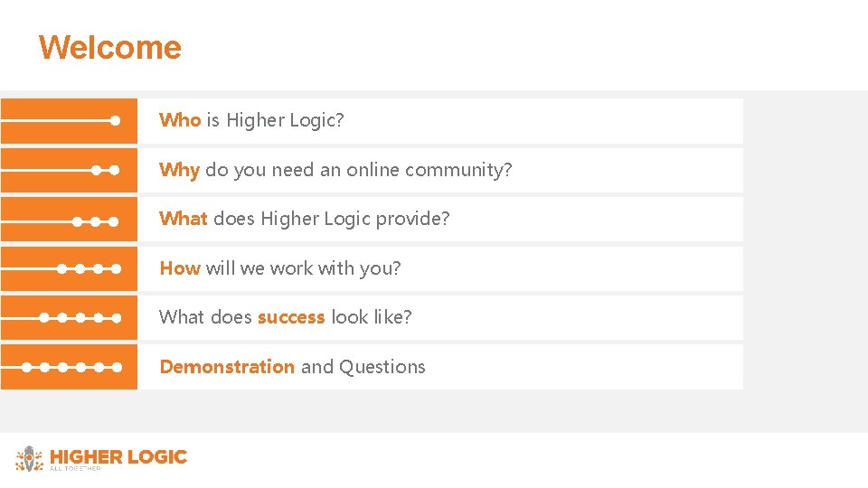
Task: Click the 'ALL TOGETHER' tagline under logo
Action: click(x=75, y=468)
